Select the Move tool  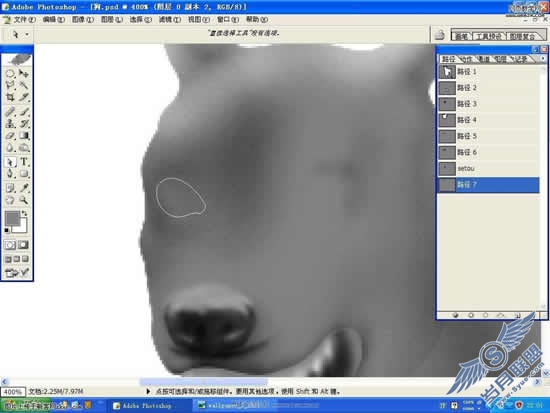[24, 73]
